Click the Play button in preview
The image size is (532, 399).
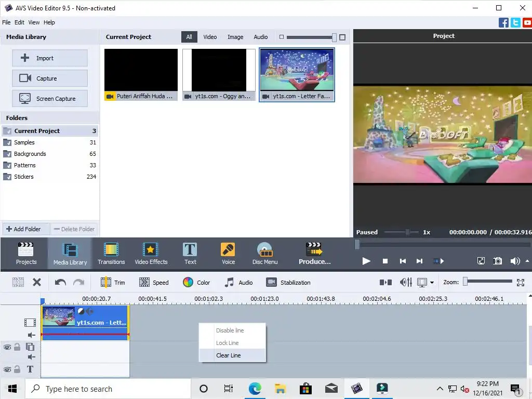366,261
